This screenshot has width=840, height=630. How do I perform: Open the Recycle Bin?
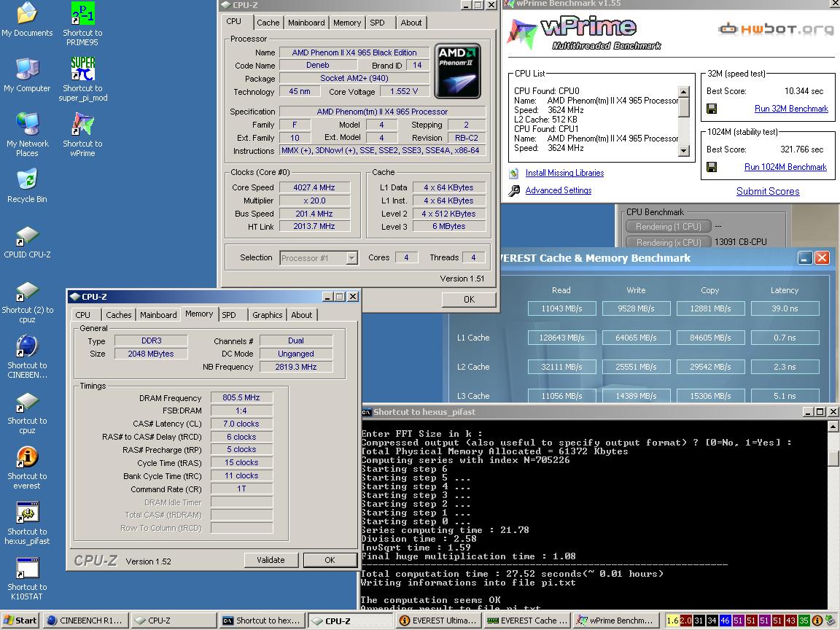(x=27, y=180)
